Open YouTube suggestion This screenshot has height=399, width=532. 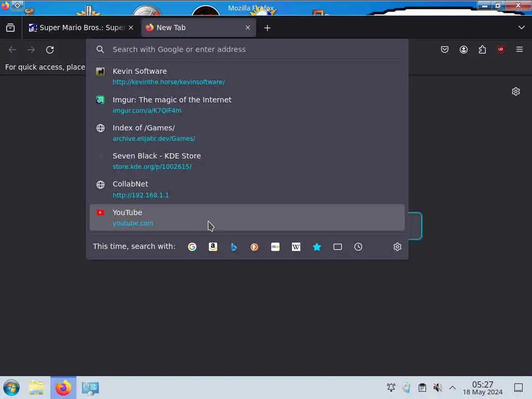[247, 218]
